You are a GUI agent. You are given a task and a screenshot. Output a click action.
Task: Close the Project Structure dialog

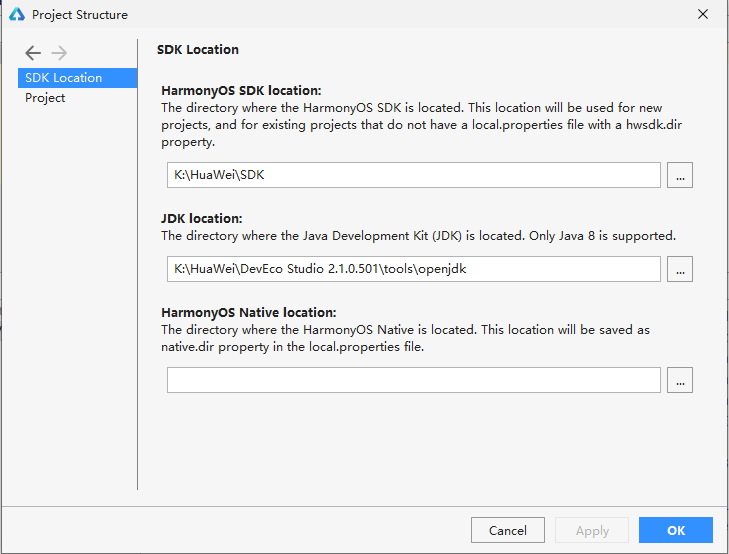click(703, 14)
